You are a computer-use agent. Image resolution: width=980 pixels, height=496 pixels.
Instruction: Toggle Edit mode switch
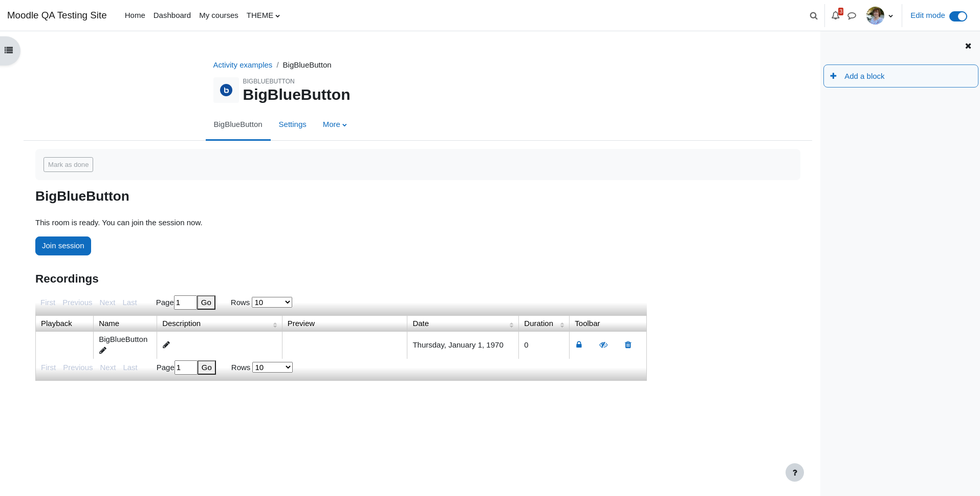(x=958, y=16)
